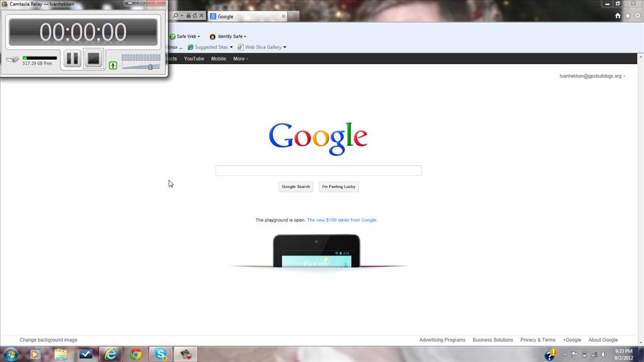Launch Windows Media Player from taskbar
This screenshot has height=362, width=644.
pyautogui.click(x=35, y=354)
